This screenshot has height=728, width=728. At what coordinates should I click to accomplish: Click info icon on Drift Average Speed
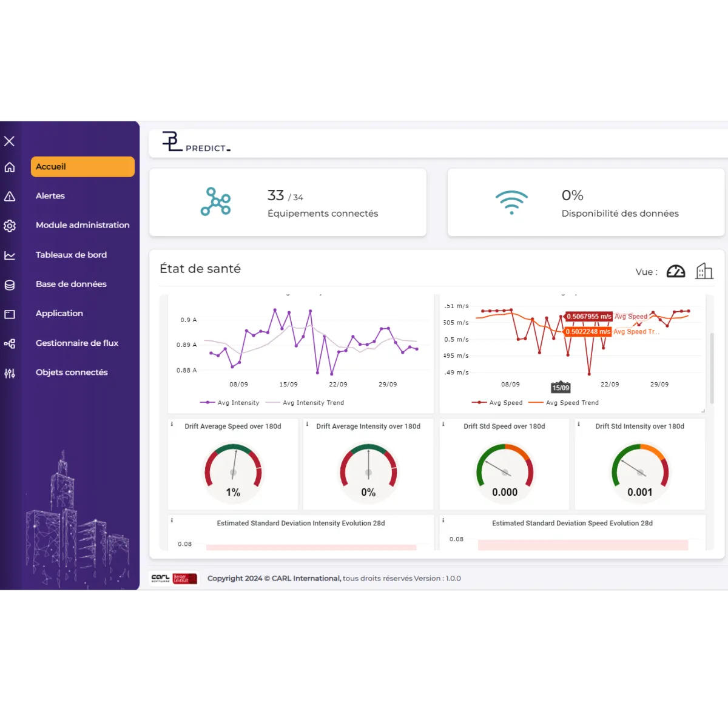172,425
